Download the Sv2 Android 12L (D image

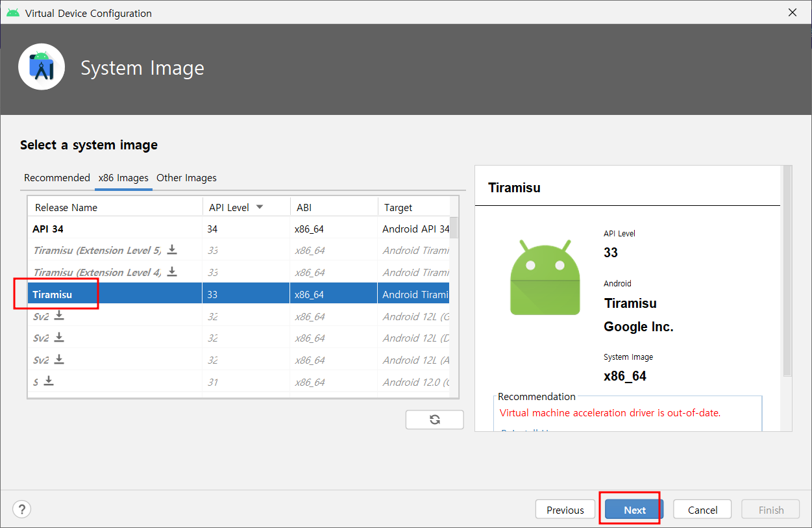[x=59, y=338]
